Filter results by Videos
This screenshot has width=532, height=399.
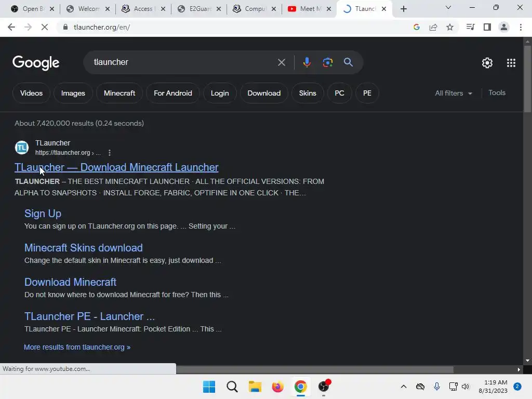click(x=31, y=93)
